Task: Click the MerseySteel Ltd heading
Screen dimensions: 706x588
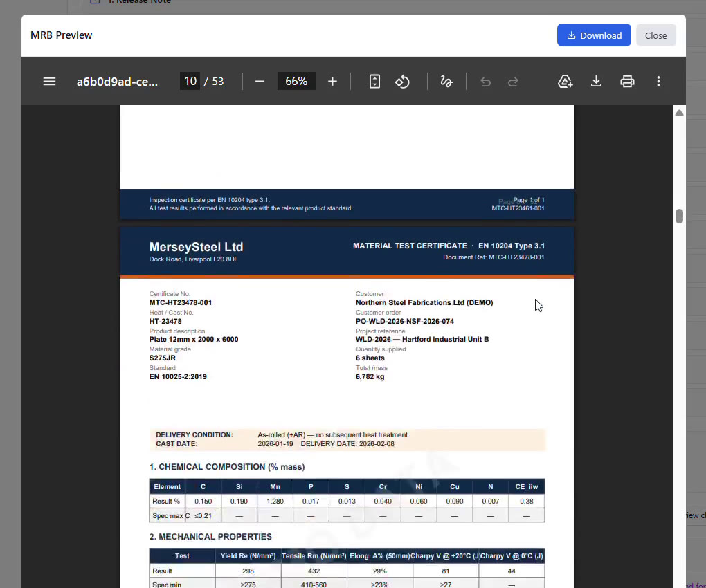Action: click(196, 247)
